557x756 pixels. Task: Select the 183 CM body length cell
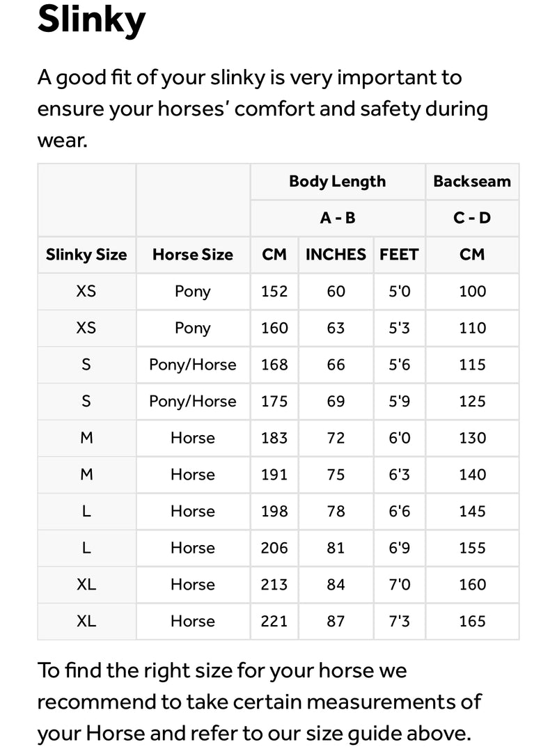point(274,438)
